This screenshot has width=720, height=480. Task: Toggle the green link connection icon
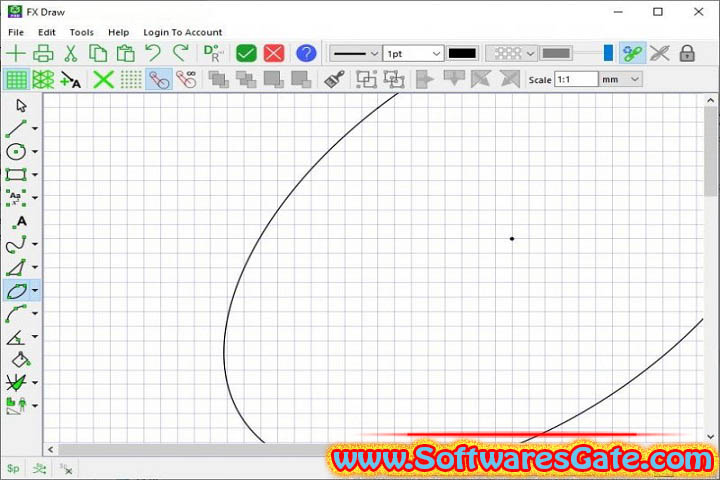point(632,53)
